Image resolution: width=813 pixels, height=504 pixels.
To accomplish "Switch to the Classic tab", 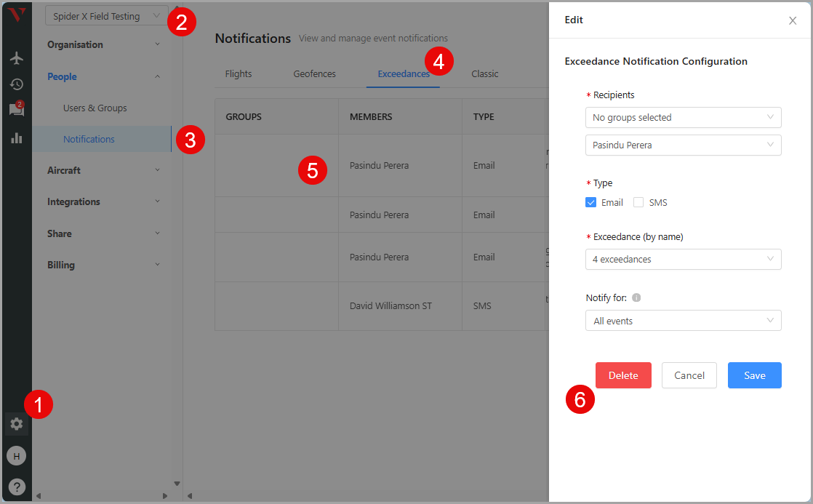I will tap(484, 74).
